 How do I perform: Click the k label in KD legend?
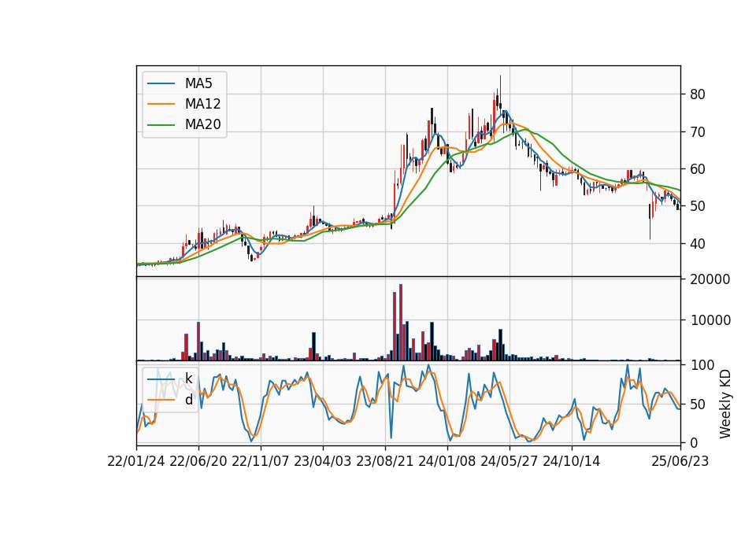coord(188,379)
